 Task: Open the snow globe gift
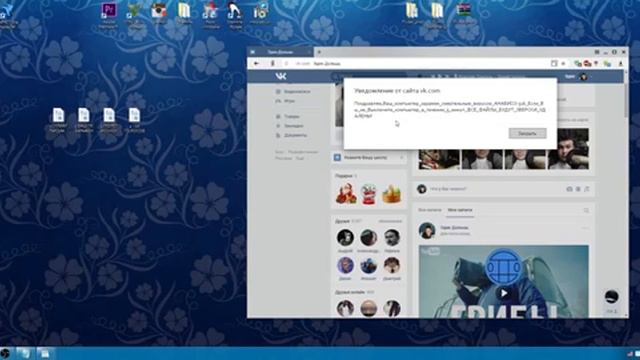(369, 193)
